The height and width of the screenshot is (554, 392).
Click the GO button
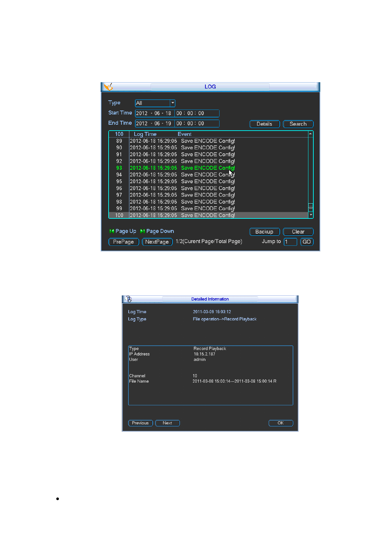306,242
